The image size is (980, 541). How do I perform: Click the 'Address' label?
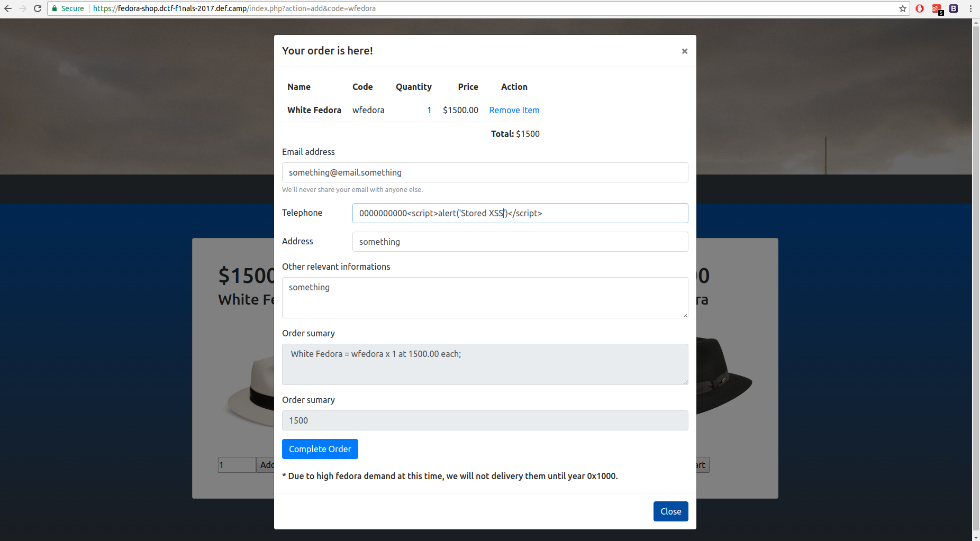pos(297,241)
